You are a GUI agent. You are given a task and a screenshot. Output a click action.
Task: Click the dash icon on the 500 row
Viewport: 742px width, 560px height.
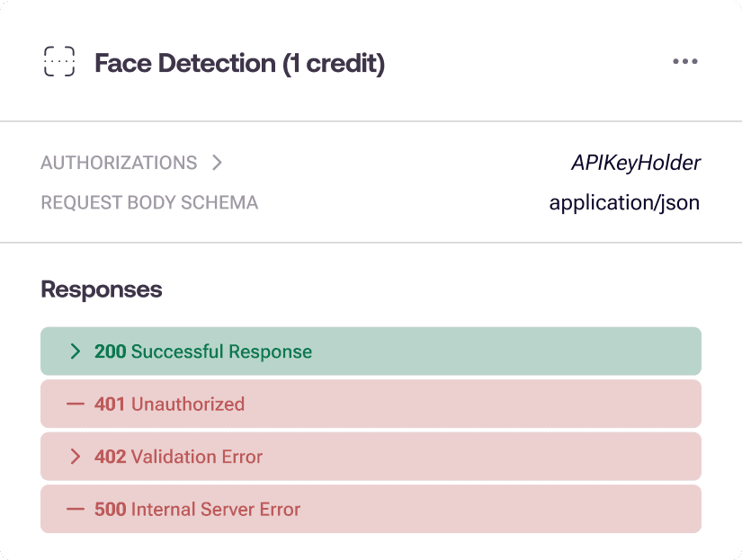click(x=76, y=510)
